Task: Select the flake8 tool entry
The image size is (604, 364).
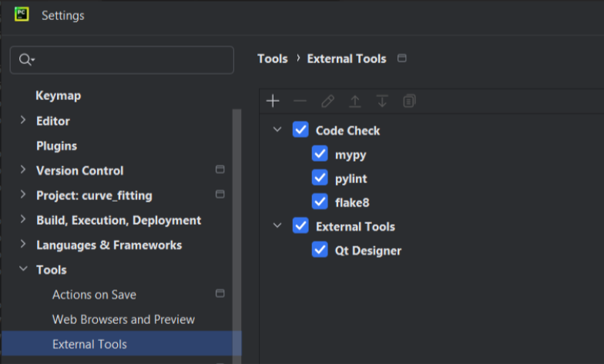Action: [352, 202]
